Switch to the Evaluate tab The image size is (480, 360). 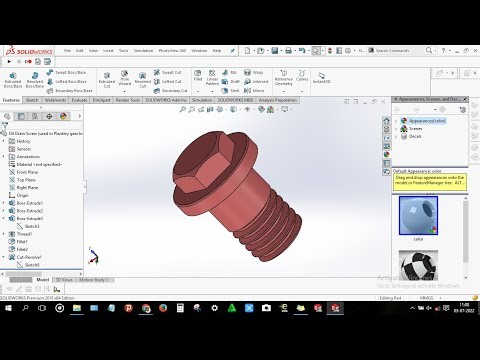[79, 100]
